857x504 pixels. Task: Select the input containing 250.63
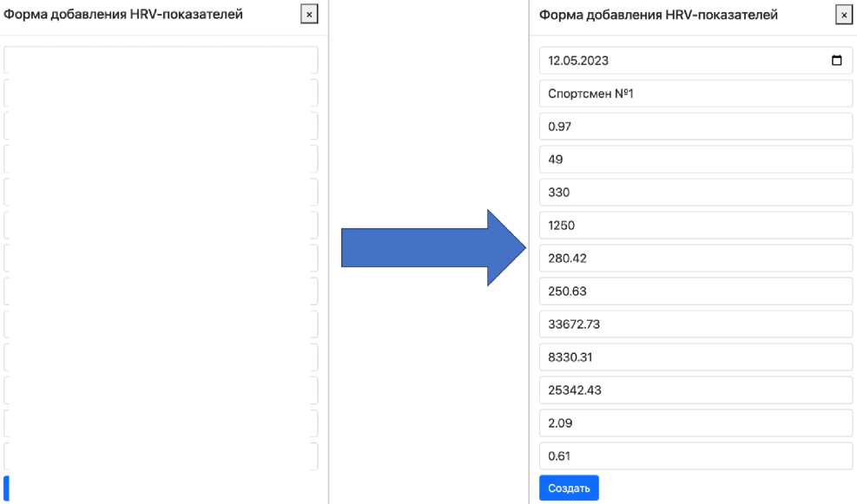695,291
